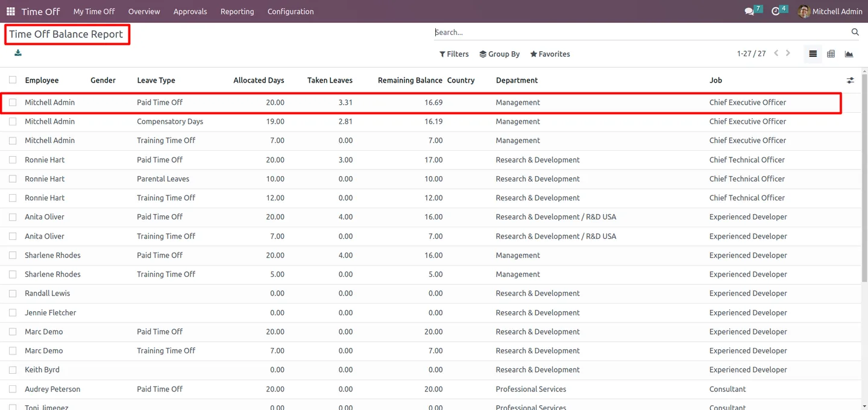Open the conversations messages icon
This screenshot has width=868, height=410.
point(749,11)
